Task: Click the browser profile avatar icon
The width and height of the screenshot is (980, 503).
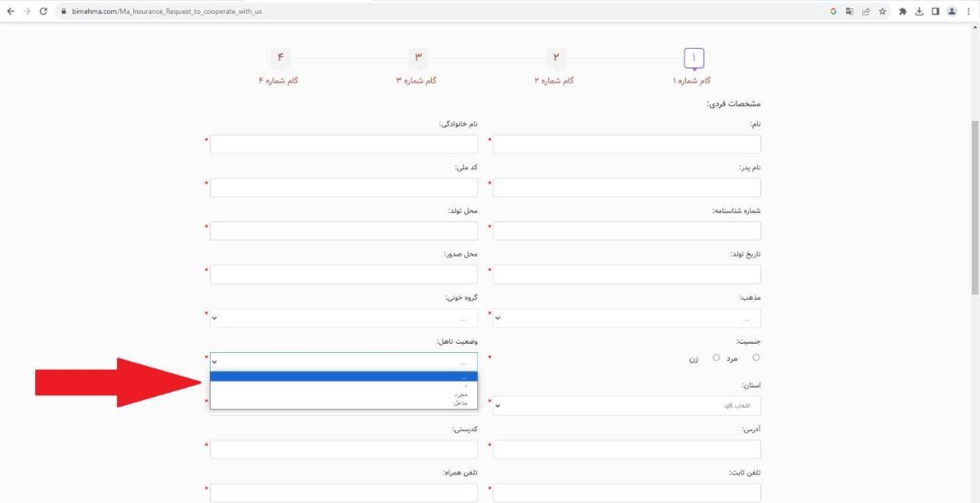Action: (951, 11)
